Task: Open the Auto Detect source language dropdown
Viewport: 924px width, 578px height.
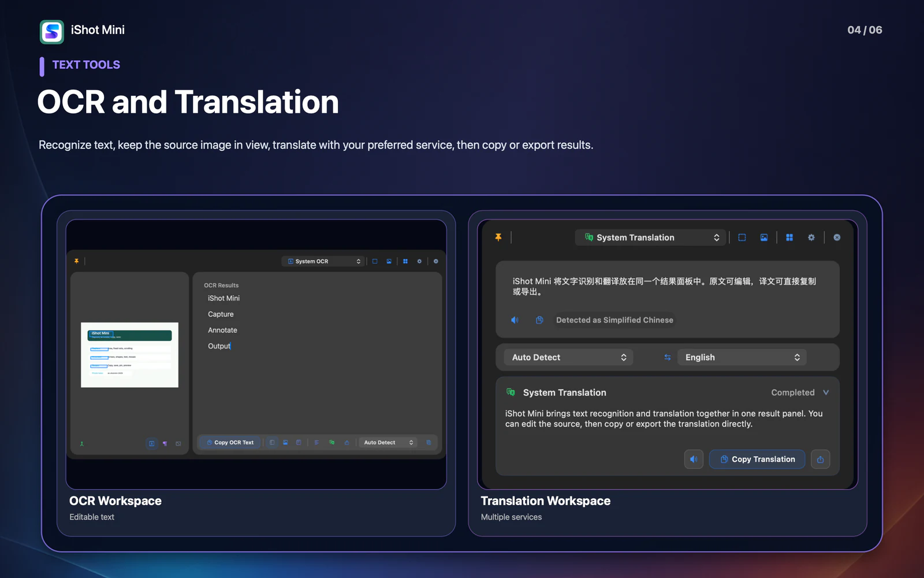Action: (x=569, y=357)
